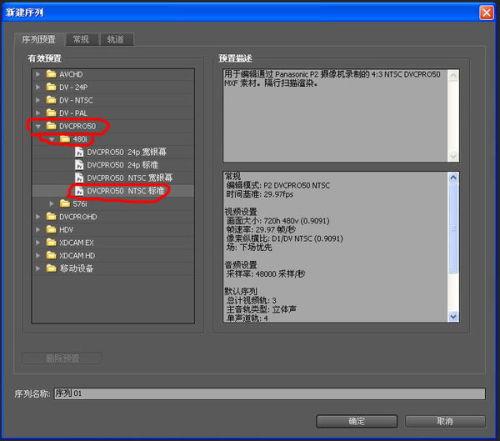Image resolution: width=500 pixels, height=441 pixels.
Task: Click up arrow of 预置描述 scrollbar
Action: click(453, 76)
